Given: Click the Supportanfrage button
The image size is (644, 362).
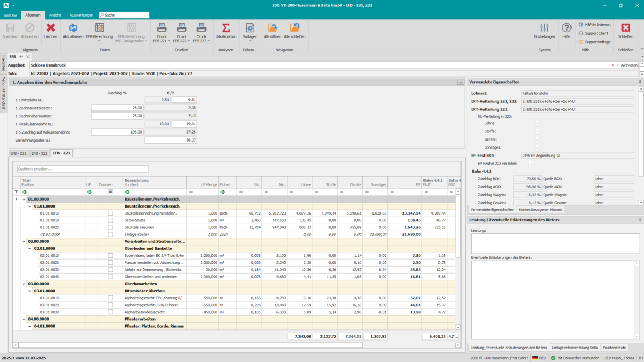Looking at the screenshot, I should coord(597,42).
